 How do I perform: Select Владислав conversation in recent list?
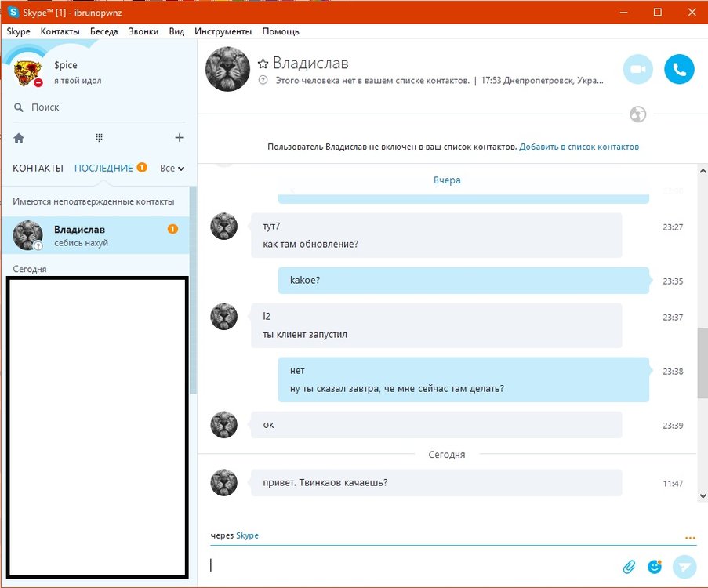[x=94, y=235]
